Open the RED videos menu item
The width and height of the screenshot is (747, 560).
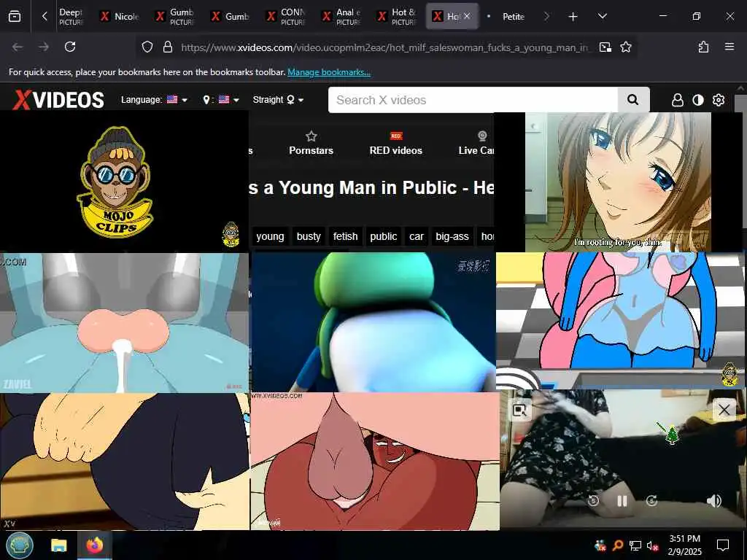[x=396, y=144]
